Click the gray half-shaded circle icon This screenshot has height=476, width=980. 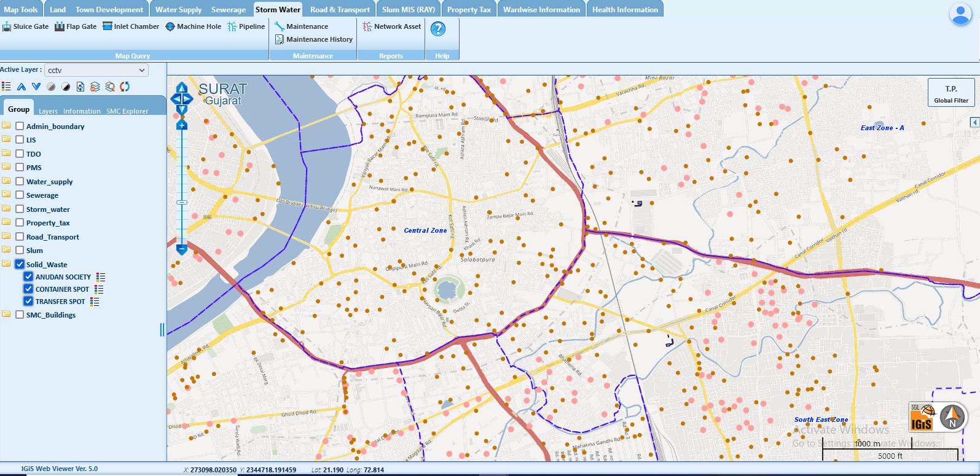click(51, 87)
